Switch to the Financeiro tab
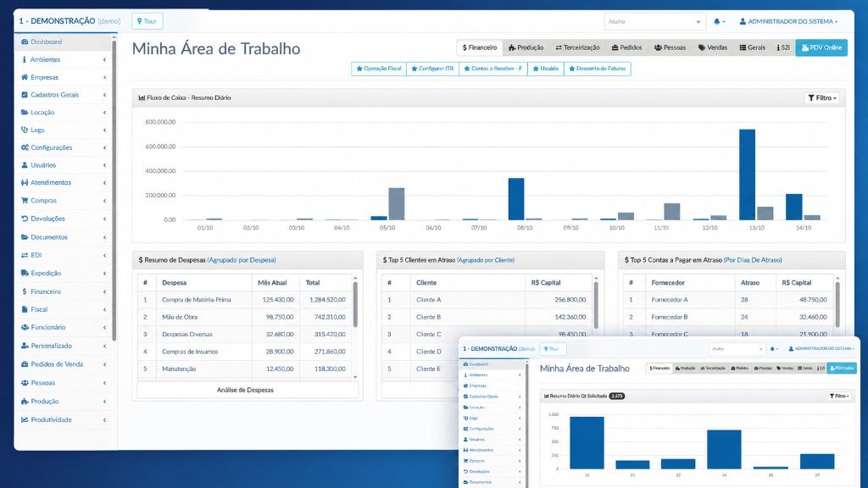 click(x=480, y=47)
